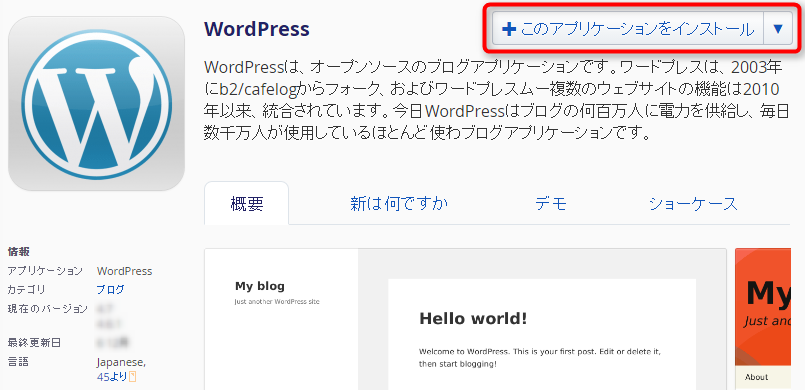Click the My blog screenshot thumbnail
This screenshot has height=390, width=805.
coord(465,319)
